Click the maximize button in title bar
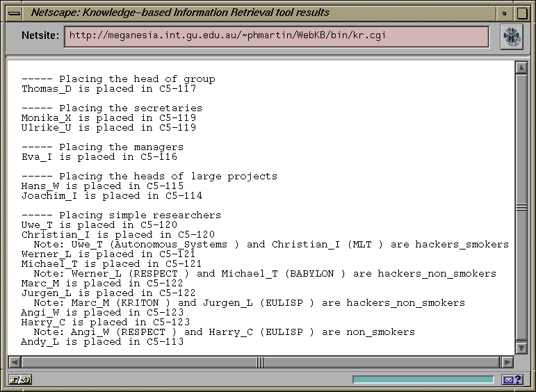Image resolution: width=536 pixels, height=392 pixels. pyautogui.click(x=521, y=13)
